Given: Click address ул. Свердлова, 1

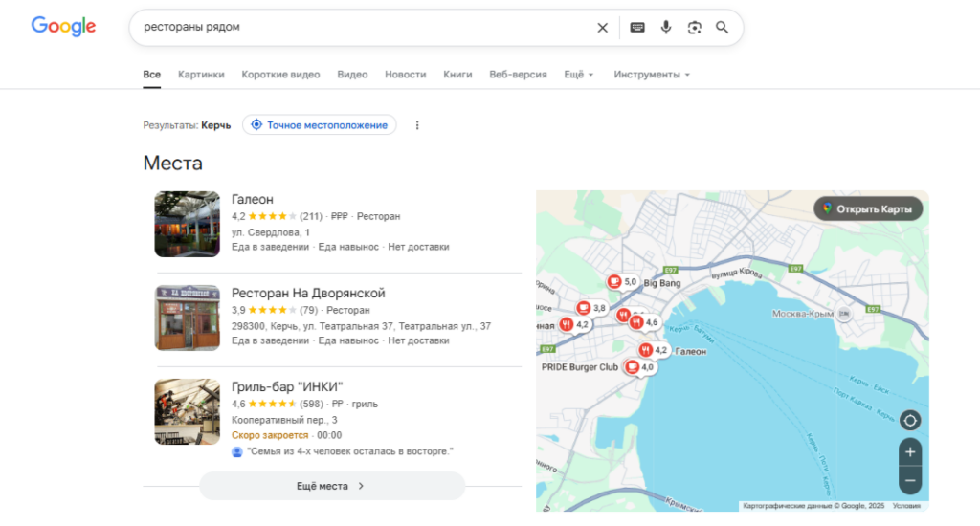Looking at the screenshot, I should point(271,232).
